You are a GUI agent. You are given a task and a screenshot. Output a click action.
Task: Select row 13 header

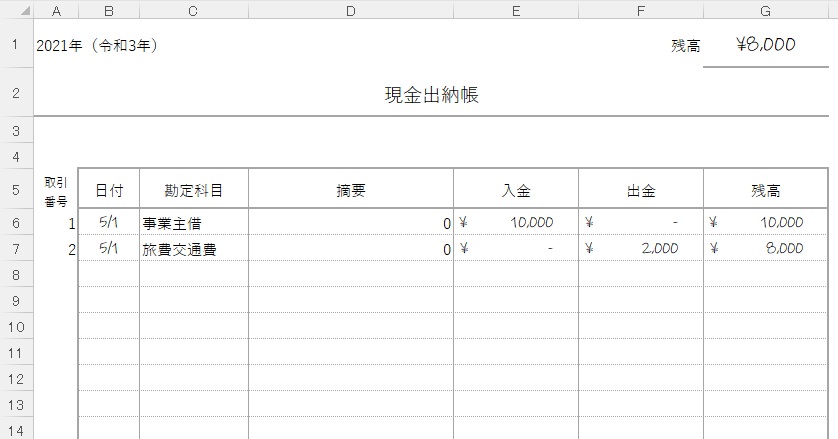(x=16, y=405)
